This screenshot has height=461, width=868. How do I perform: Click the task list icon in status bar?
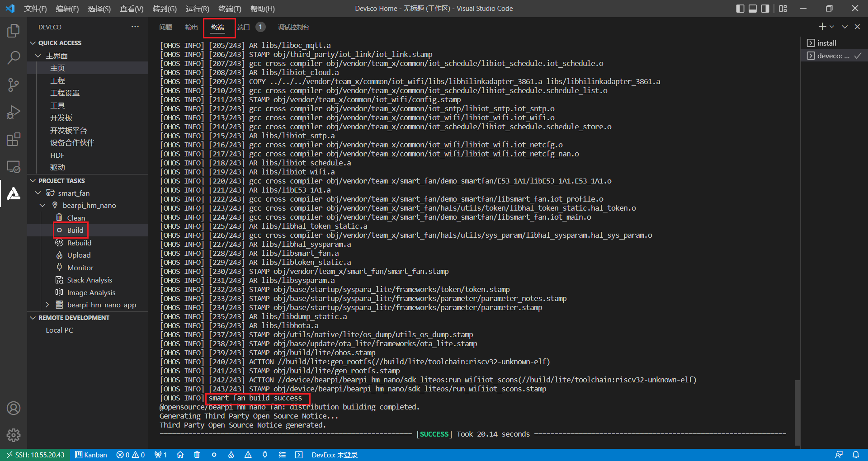pyautogui.click(x=282, y=455)
